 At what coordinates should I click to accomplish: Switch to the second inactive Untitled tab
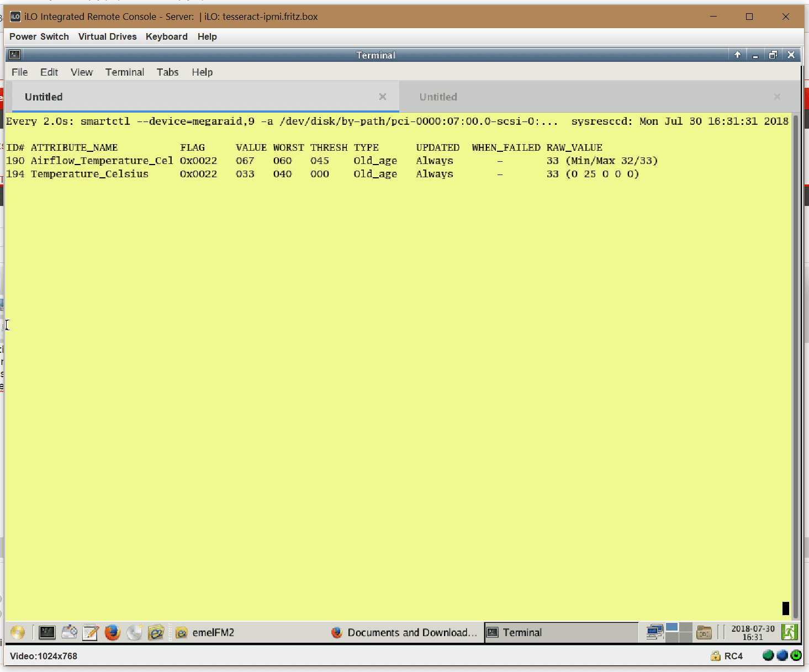click(x=600, y=97)
